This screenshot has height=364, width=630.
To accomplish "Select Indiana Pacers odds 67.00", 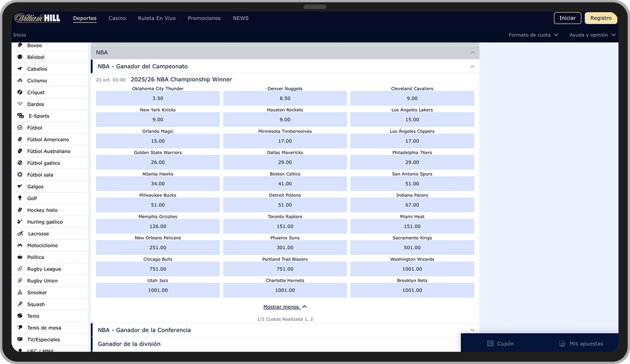I will click(x=412, y=205).
